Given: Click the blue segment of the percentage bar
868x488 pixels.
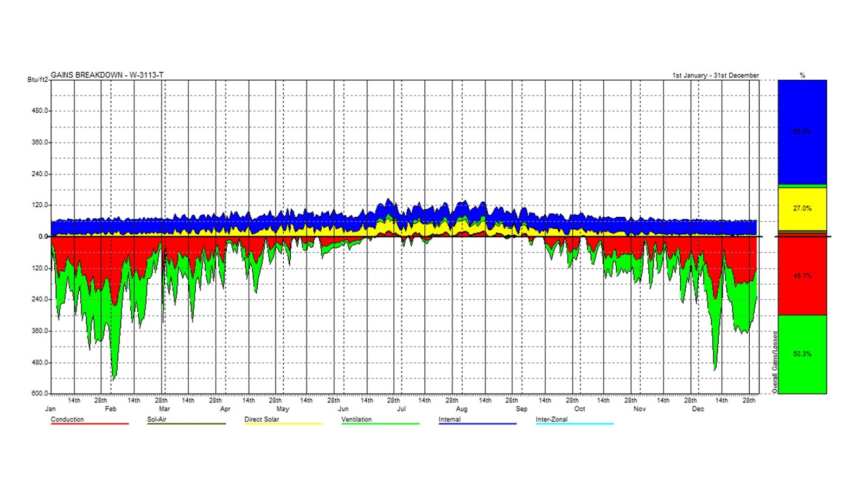Looking at the screenshot, I should point(802,132).
